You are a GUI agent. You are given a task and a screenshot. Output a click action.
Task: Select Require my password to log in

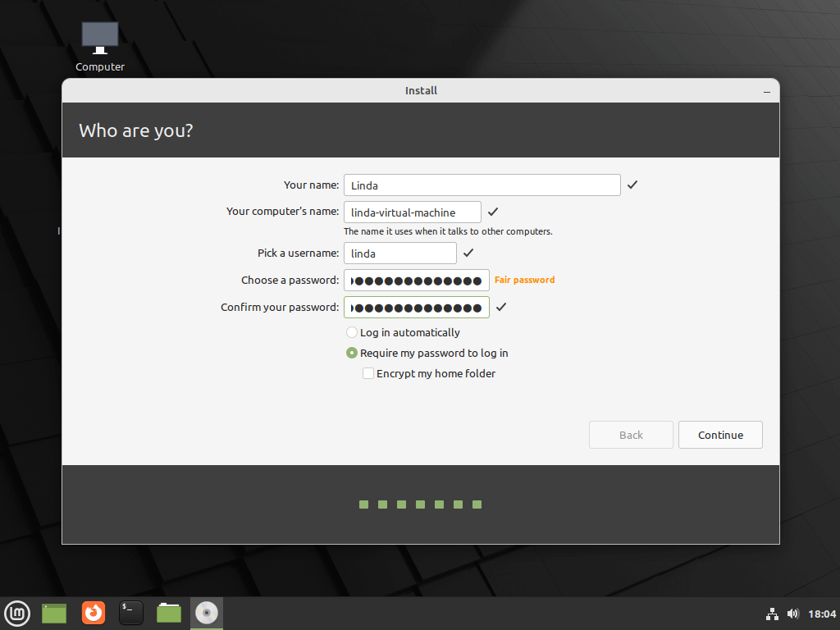pos(351,353)
